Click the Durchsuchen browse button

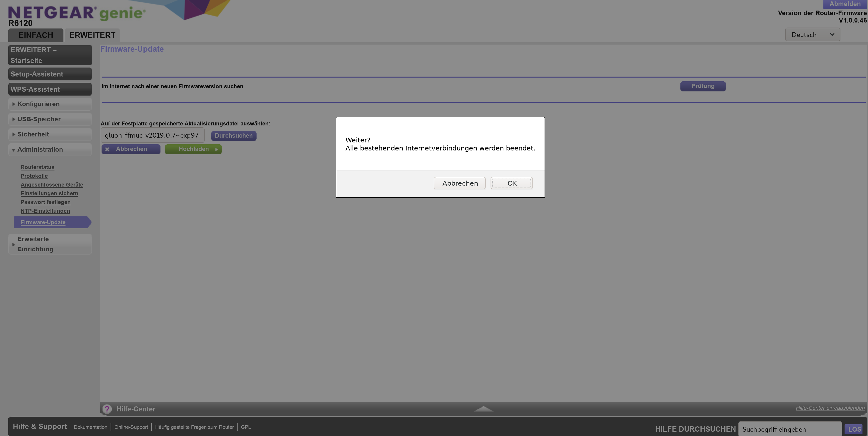pyautogui.click(x=234, y=136)
